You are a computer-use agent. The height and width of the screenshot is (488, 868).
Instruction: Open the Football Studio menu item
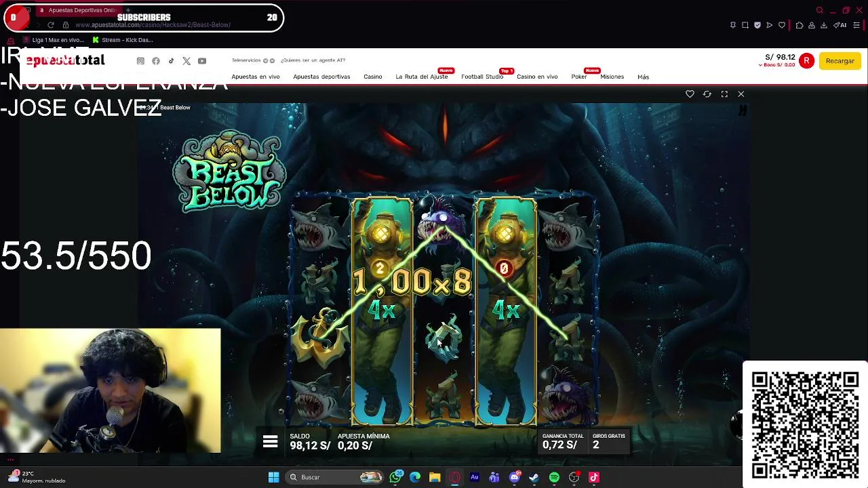[482, 77]
